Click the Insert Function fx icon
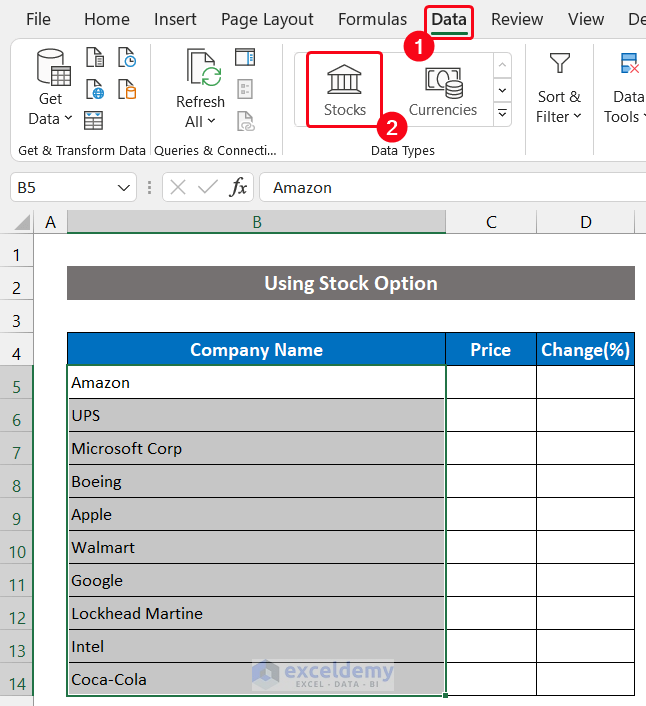The image size is (646, 706). [x=238, y=187]
